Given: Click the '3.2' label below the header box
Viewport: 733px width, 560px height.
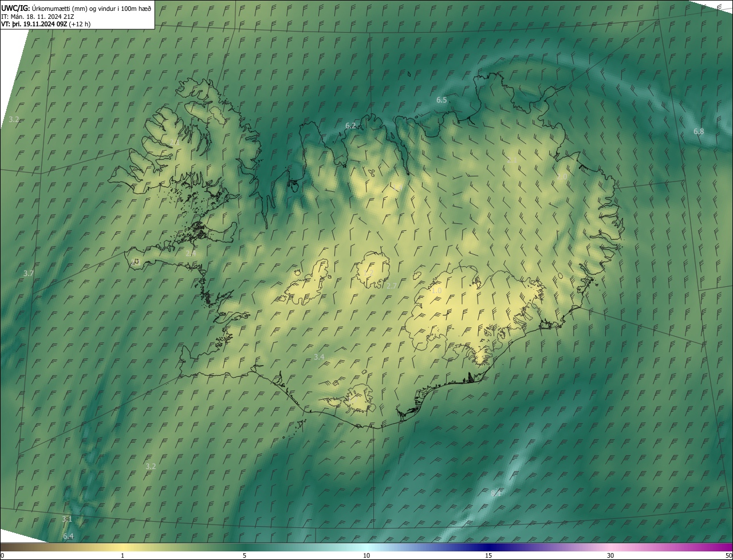Looking at the screenshot, I should coord(14,119).
